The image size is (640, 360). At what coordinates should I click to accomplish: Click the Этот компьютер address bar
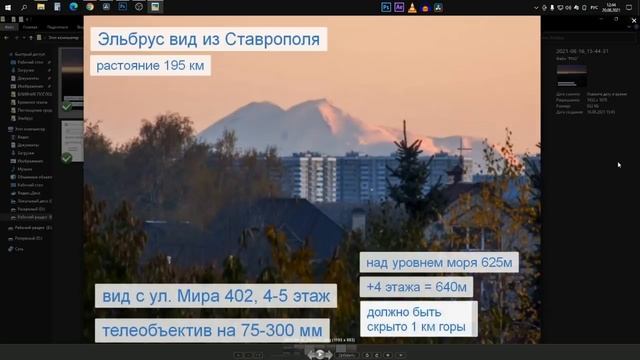(x=63, y=38)
